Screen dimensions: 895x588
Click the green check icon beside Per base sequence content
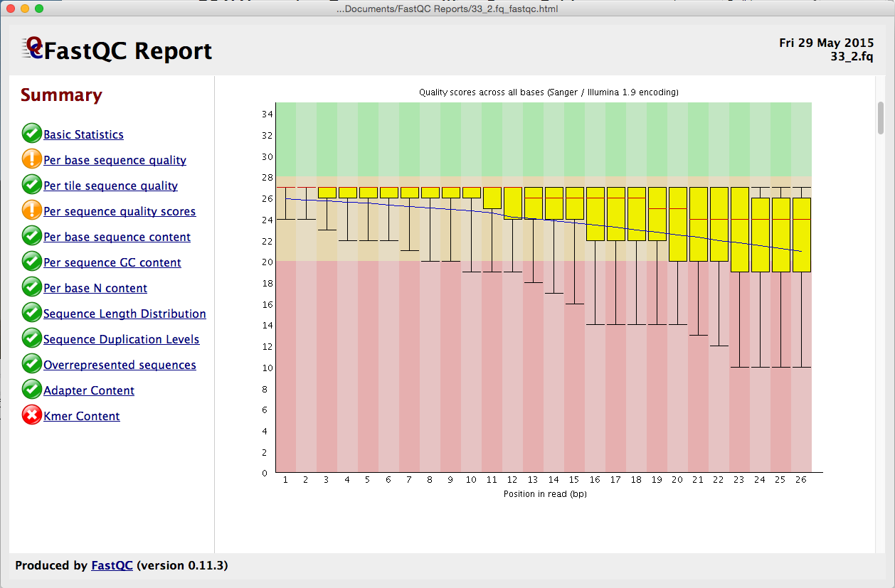[32, 236]
